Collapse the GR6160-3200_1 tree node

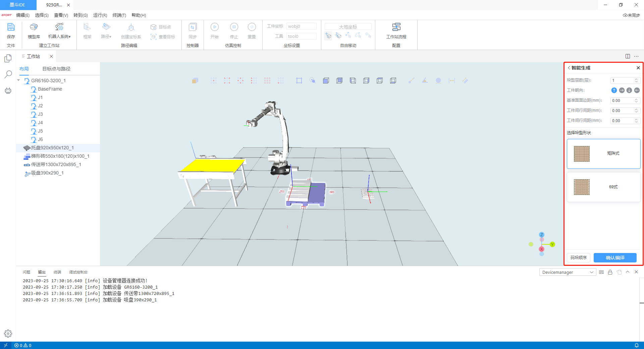(19, 81)
